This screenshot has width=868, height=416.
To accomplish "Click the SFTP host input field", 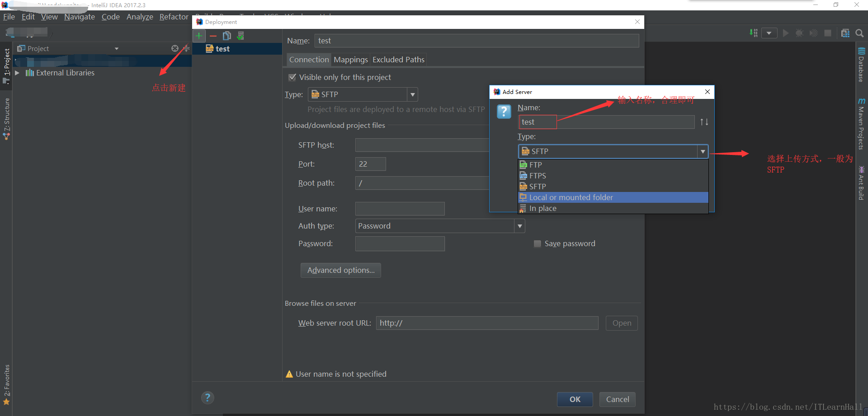I will pyautogui.click(x=422, y=145).
